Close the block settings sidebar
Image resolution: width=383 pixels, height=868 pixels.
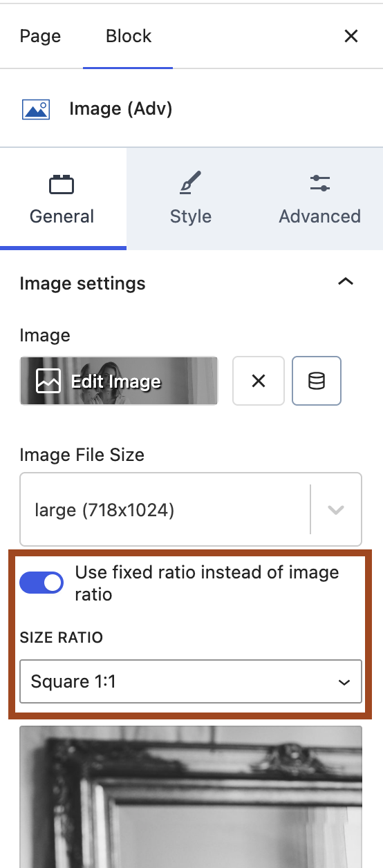point(351,36)
